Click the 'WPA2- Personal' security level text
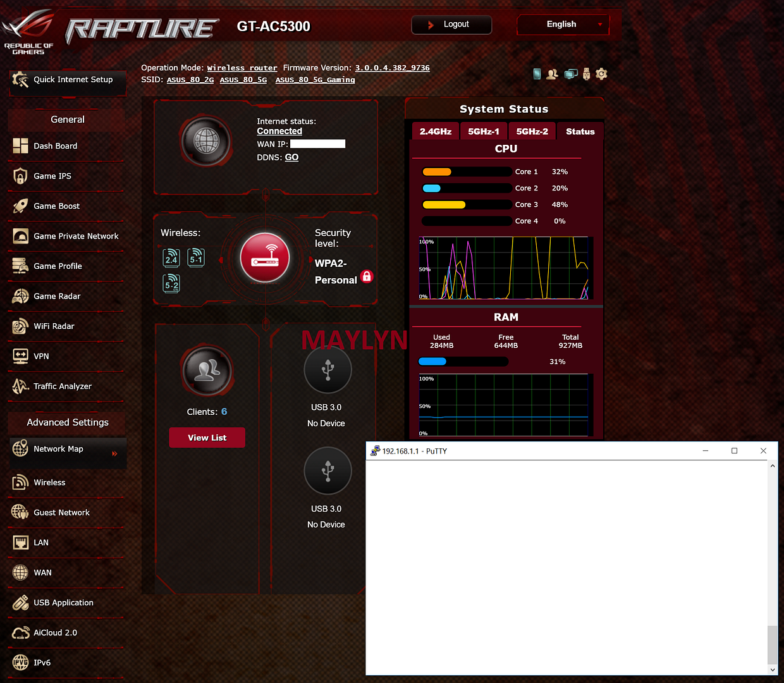 (336, 272)
